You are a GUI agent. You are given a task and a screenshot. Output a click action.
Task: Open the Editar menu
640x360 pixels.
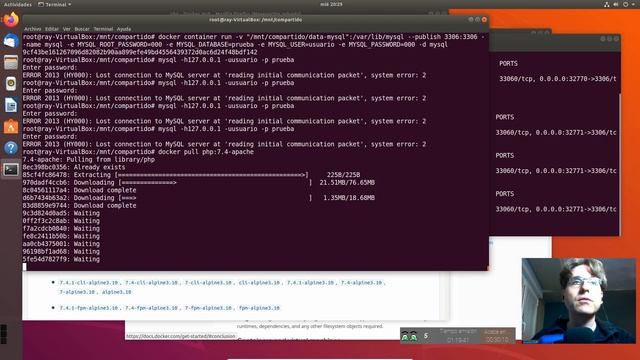[x=52, y=29]
